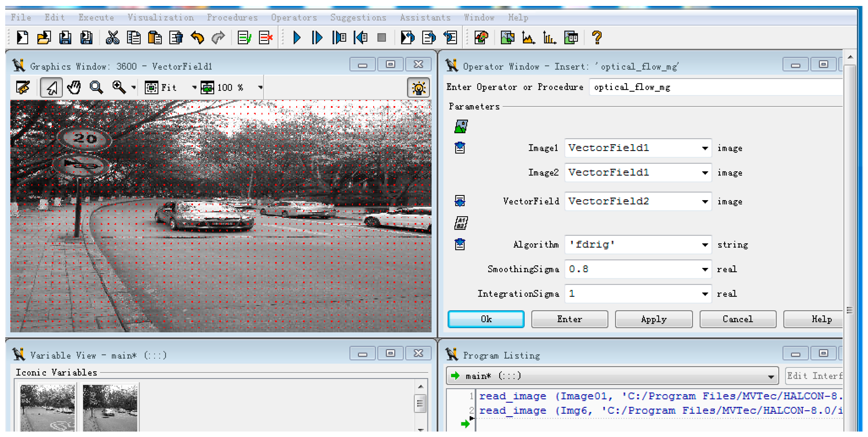This screenshot has width=868, height=437.
Task: Click the Stop execution square icon
Action: (381, 37)
